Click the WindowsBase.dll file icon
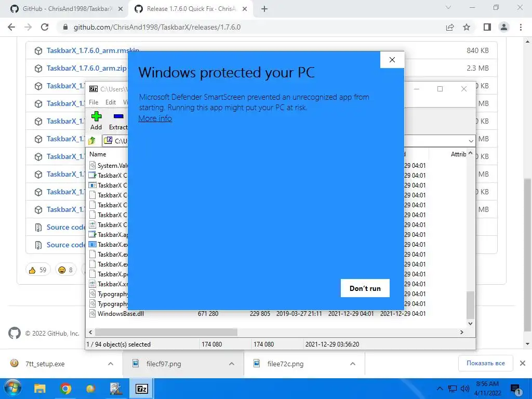 click(92, 313)
